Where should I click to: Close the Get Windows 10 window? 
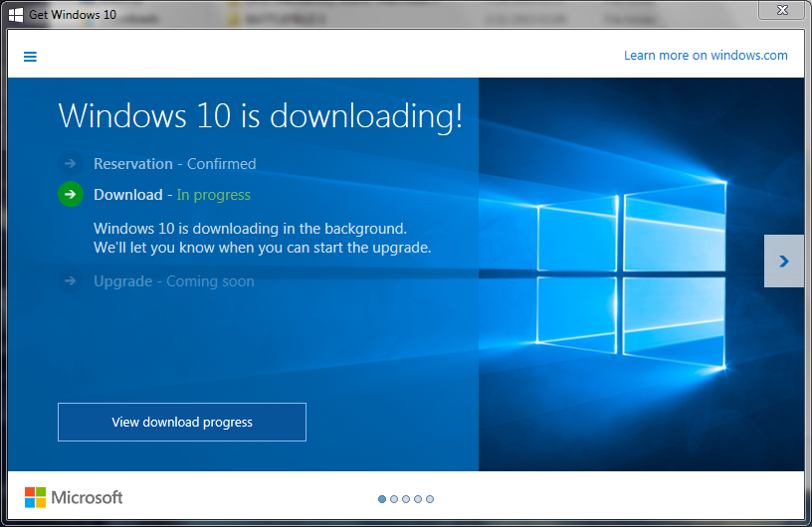pyautogui.click(x=782, y=10)
